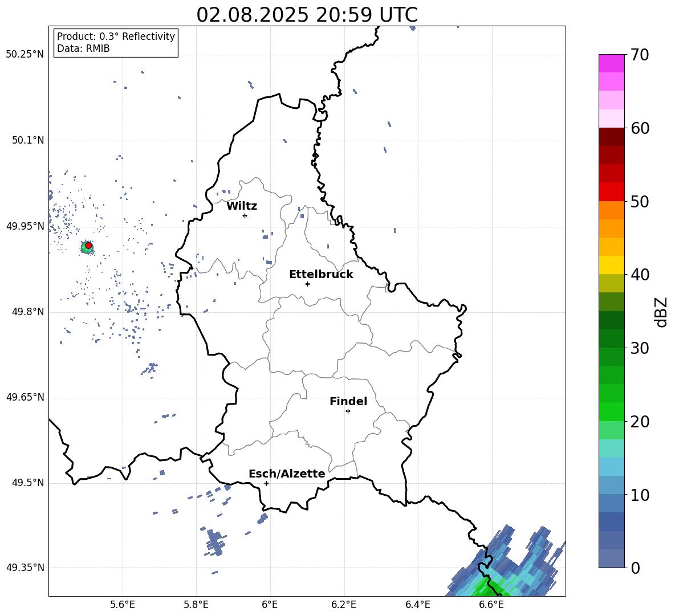
Task: Click the 20 colorbar tick label
Action: (640, 422)
